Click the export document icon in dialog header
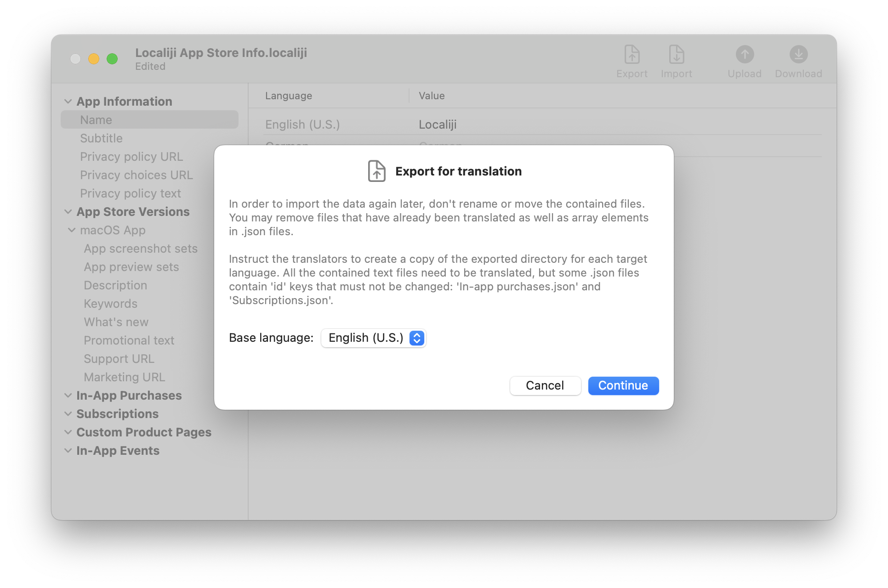This screenshot has width=888, height=588. (x=376, y=171)
